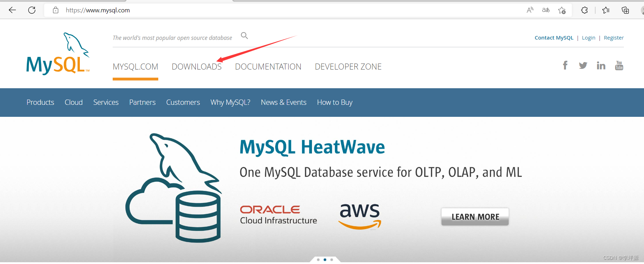The width and height of the screenshot is (644, 264).
Task: Click the Register link
Action: pos(614,38)
